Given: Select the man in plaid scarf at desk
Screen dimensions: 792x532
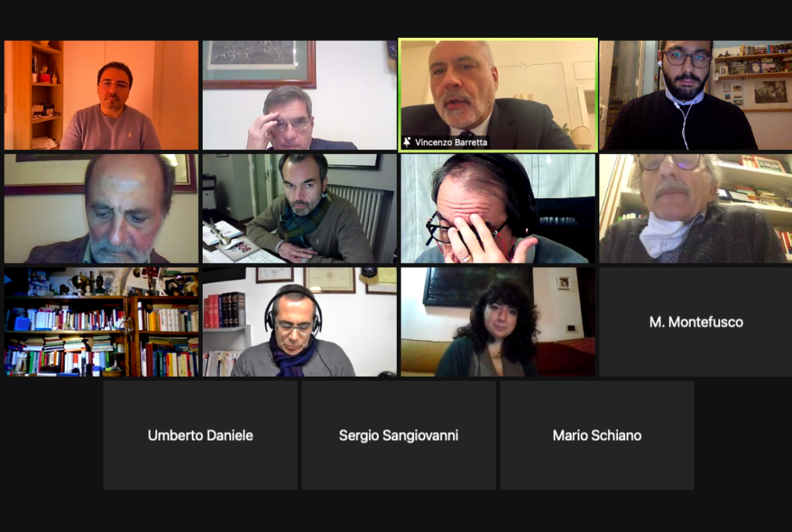Looking at the screenshot, I should pyautogui.click(x=299, y=209).
